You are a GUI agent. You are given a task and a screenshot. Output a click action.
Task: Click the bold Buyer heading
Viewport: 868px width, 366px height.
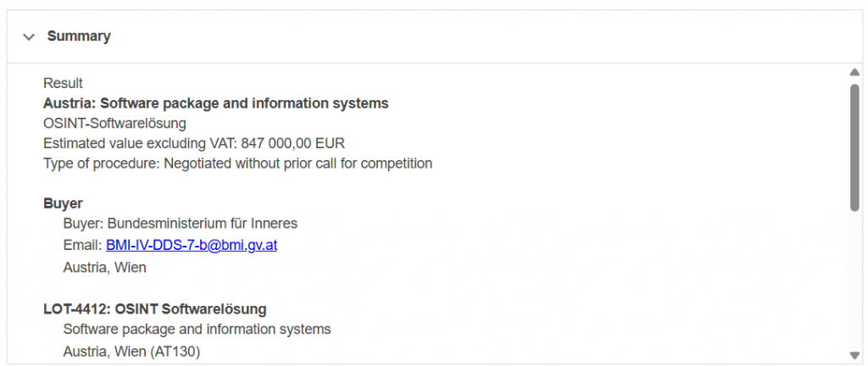coord(63,203)
